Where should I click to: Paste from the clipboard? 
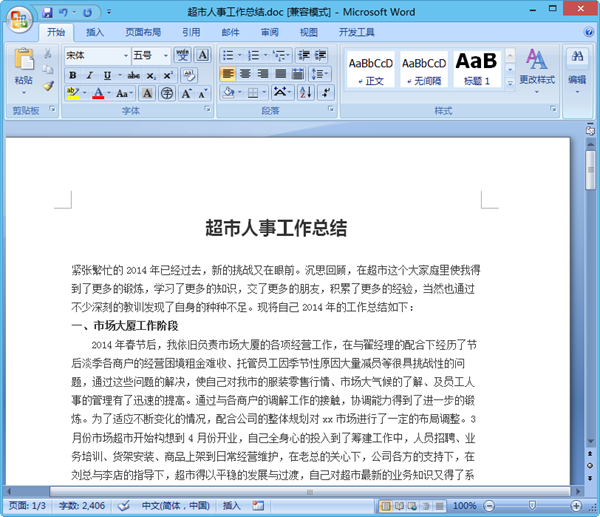click(x=24, y=59)
